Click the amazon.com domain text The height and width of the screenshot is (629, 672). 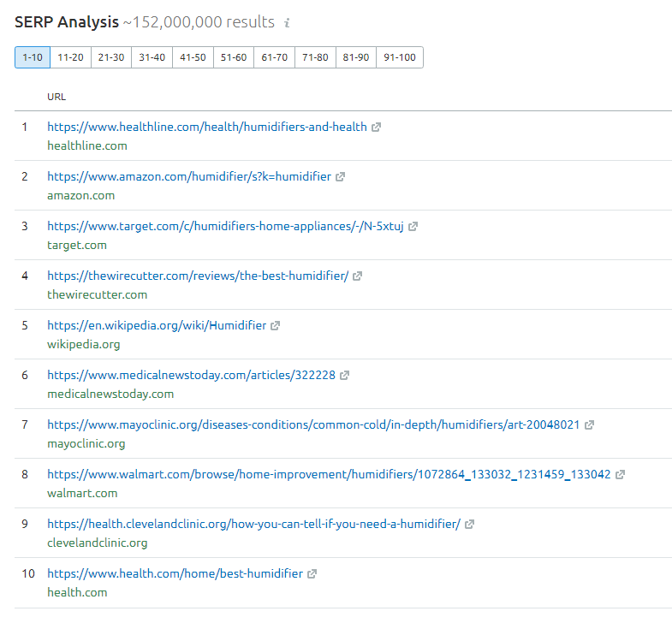[x=81, y=196]
